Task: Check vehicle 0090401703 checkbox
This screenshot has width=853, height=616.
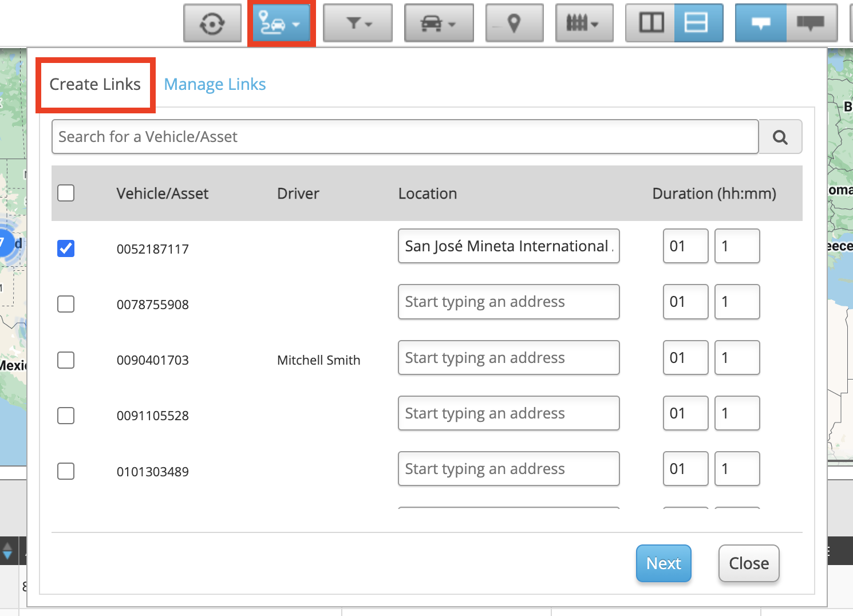Action: pos(66,360)
